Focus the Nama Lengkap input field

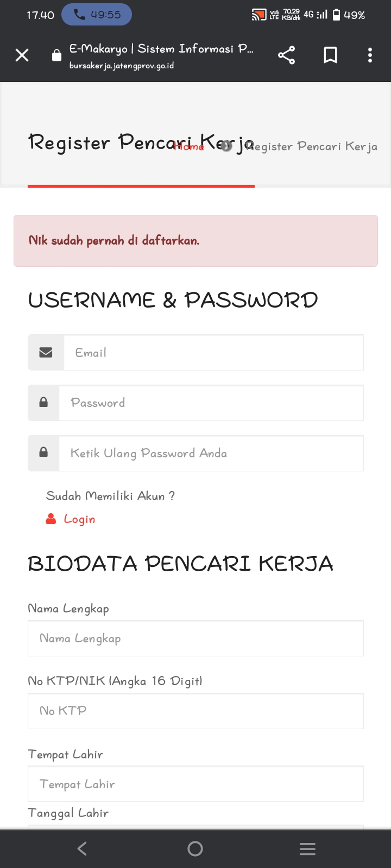pos(195,639)
